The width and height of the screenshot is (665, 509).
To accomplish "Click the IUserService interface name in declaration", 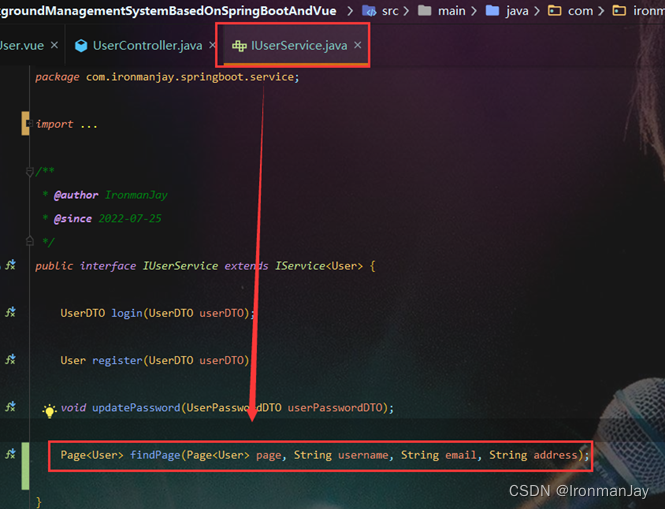I will click(x=180, y=266).
